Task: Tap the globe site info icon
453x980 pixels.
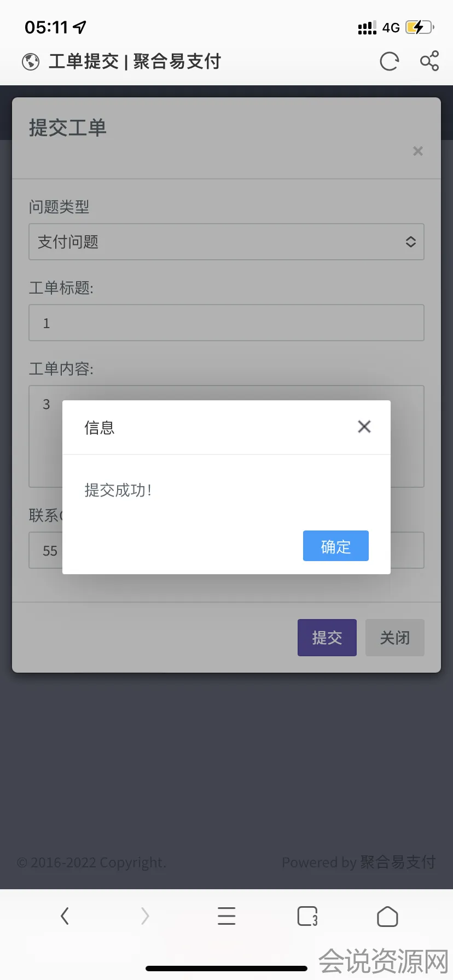Action: tap(31, 62)
